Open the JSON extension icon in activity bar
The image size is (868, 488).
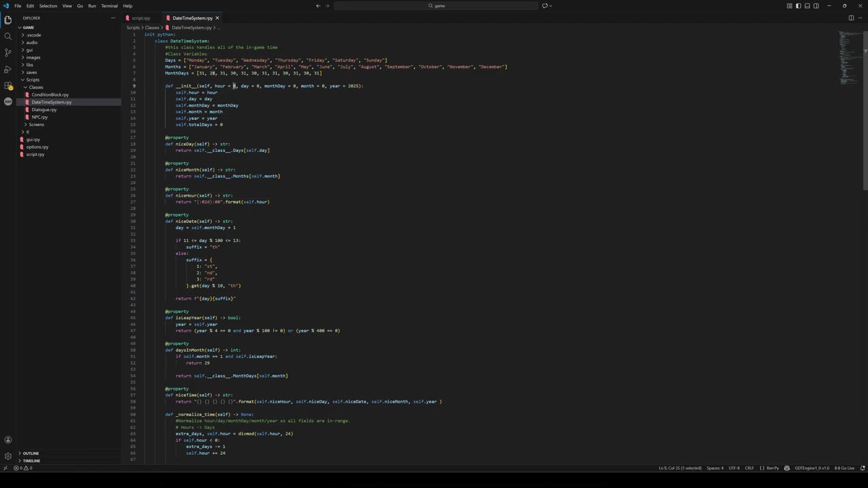point(8,102)
